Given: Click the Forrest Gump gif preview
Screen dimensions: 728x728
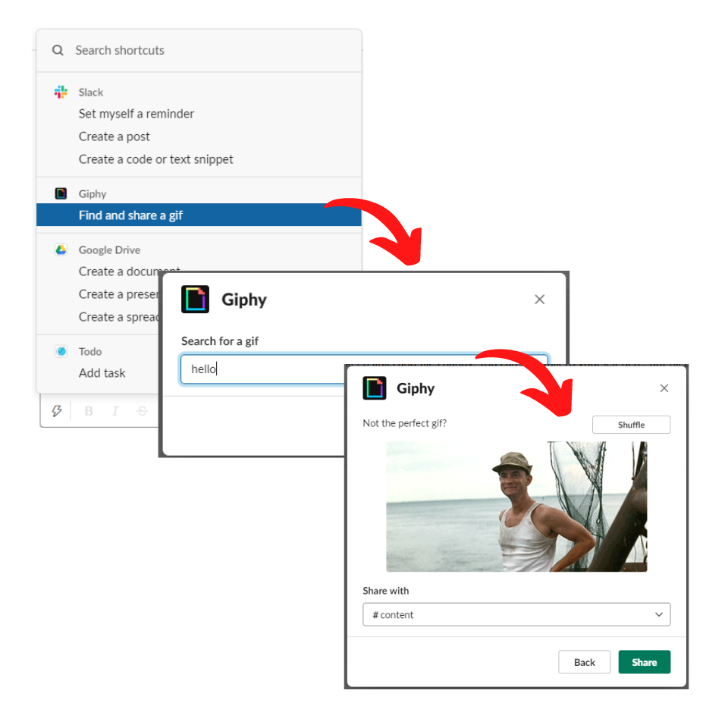Looking at the screenshot, I should [x=516, y=505].
